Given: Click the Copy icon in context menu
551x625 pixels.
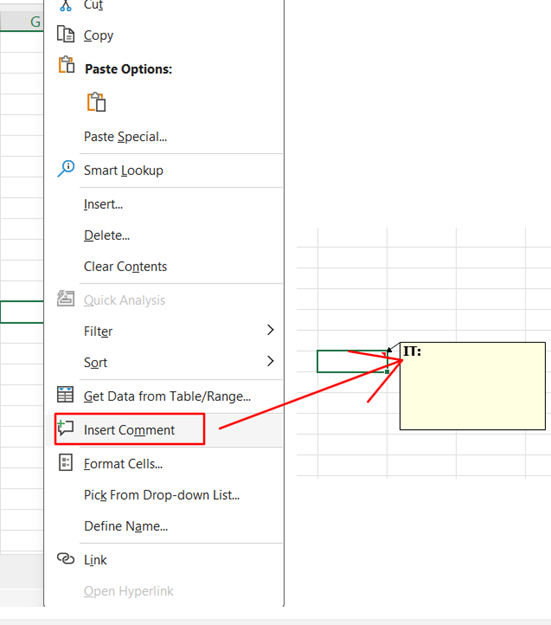Looking at the screenshot, I should [x=65, y=34].
